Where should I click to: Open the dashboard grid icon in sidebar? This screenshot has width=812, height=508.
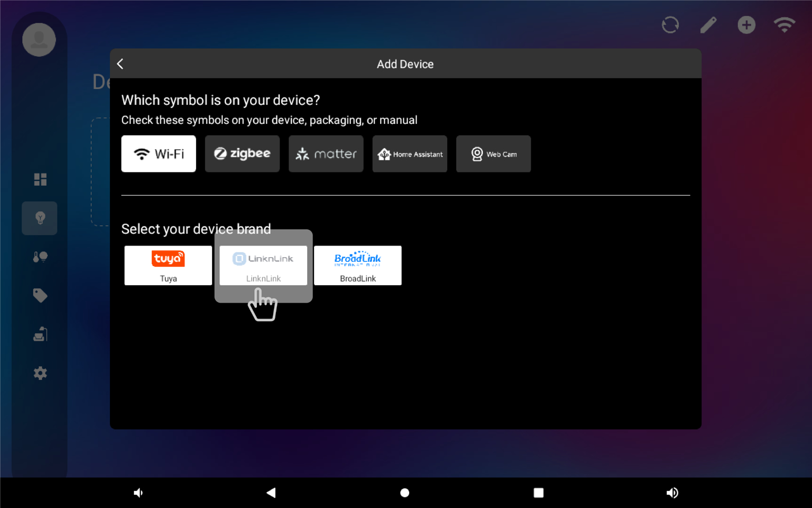coord(40,179)
